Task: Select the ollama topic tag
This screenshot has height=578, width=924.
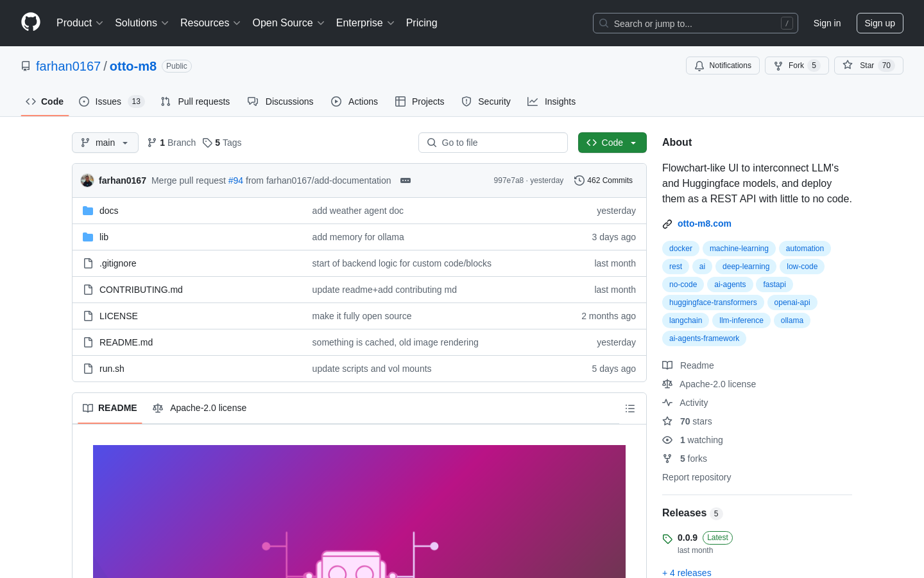Action: (x=792, y=320)
